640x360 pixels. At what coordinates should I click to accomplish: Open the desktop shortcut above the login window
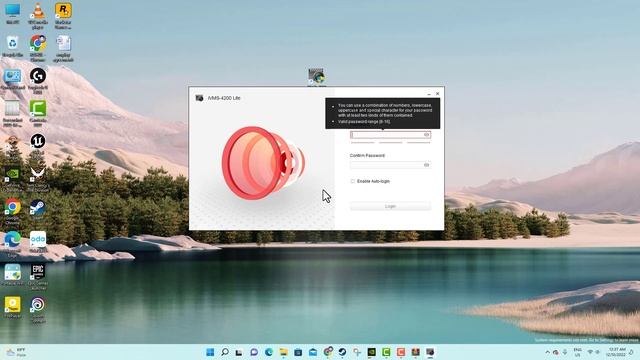[x=316, y=77]
